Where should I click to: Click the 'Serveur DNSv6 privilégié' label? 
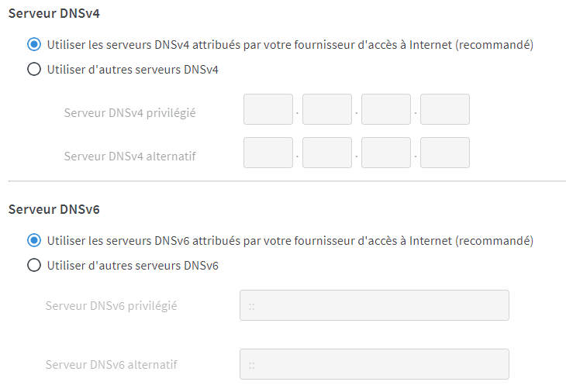coord(112,305)
